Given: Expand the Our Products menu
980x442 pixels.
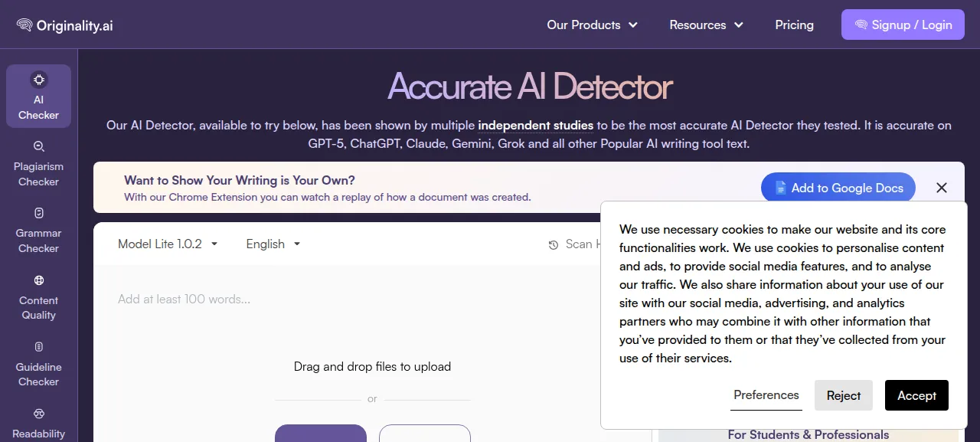Looking at the screenshot, I should 593,25.
